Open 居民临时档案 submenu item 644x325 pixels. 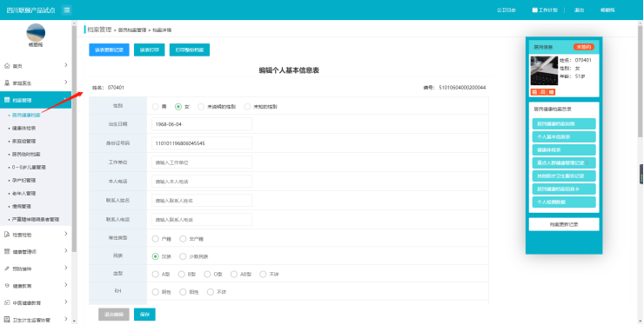click(26, 155)
